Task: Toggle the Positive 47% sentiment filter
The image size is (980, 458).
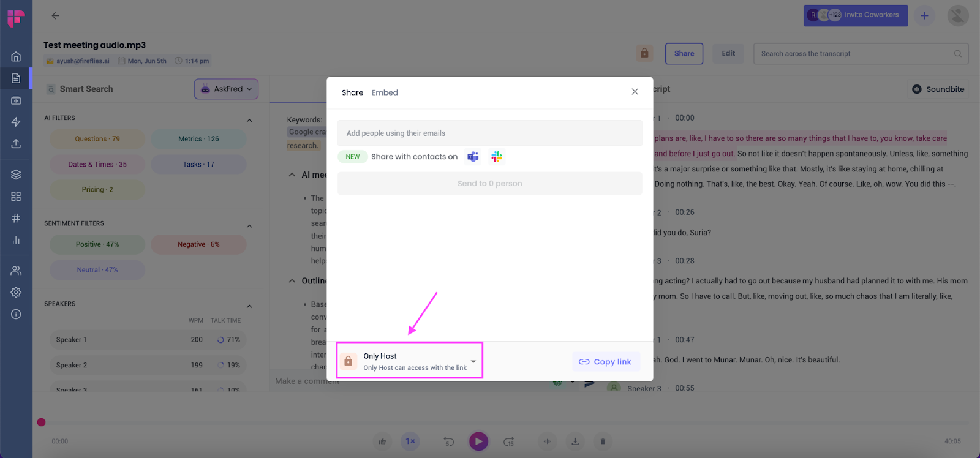Action: [x=97, y=244]
